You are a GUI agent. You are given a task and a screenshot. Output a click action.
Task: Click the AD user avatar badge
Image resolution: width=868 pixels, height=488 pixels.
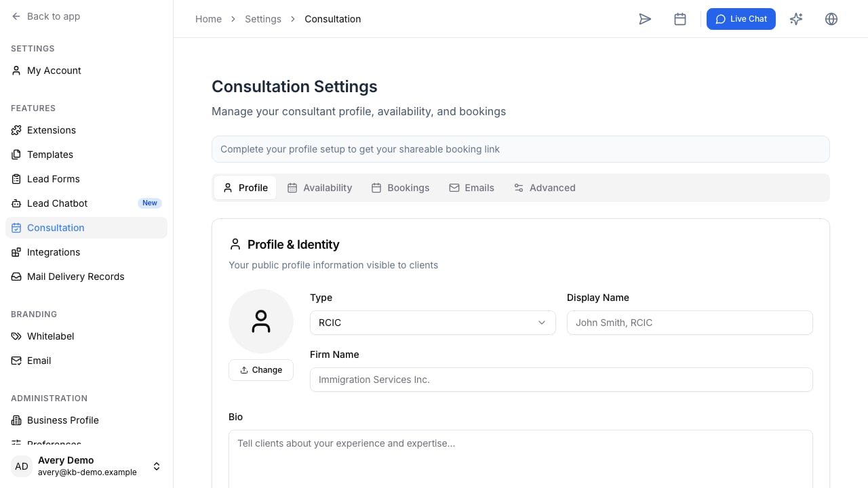tap(22, 466)
